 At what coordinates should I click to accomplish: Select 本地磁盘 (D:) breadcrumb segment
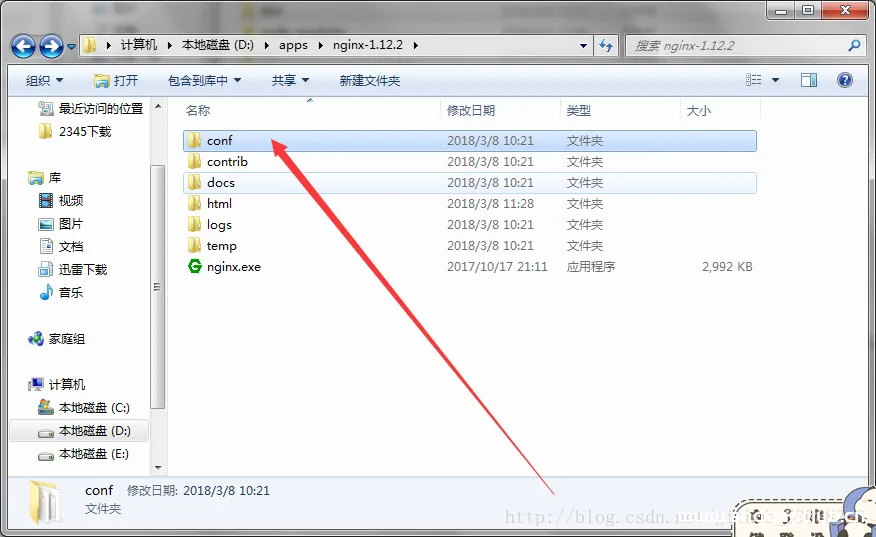click(218, 45)
